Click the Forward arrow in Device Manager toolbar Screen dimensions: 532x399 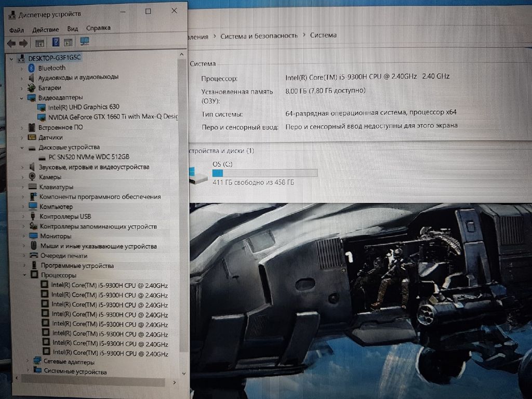pyautogui.click(x=23, y=43)
